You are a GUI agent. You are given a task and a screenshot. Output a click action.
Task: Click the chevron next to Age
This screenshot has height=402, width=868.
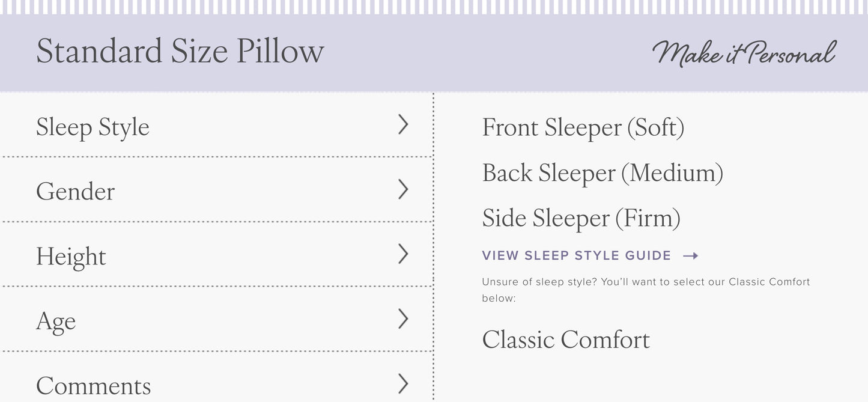(403, 319)
